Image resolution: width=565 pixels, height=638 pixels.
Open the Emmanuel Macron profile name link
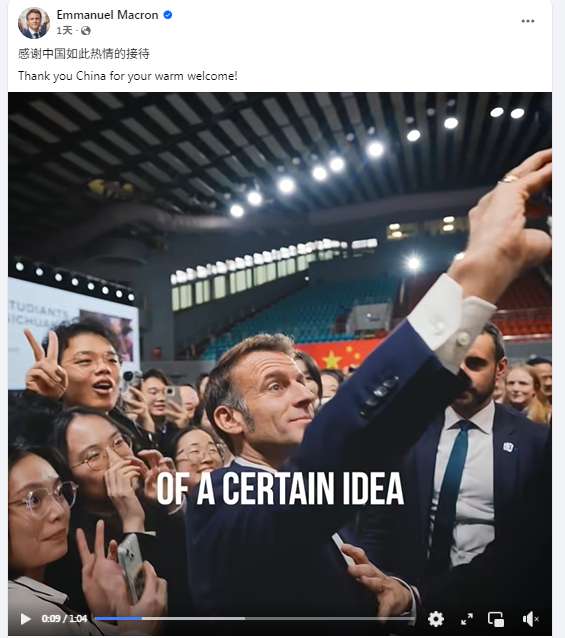(107, 15)
